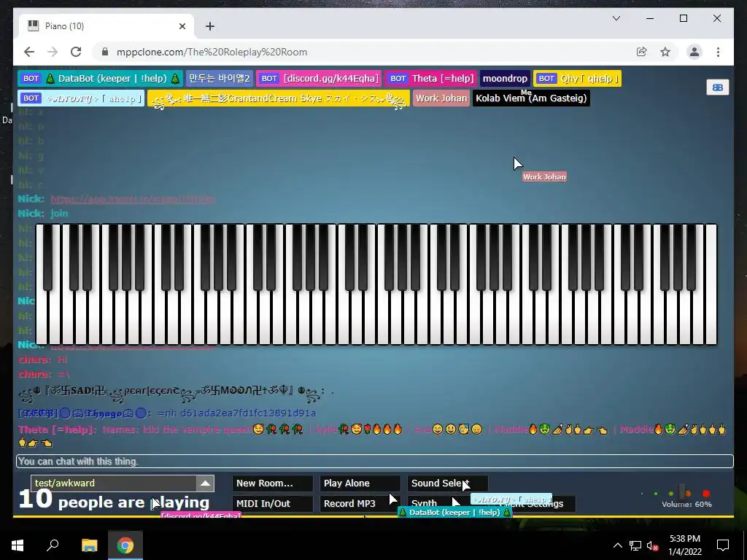The width and height of the screenshot is (747, 560).
Task: Click the =nh d61ada2ea7fd1fc13891d91a message
Action: (x=236, y=413)
